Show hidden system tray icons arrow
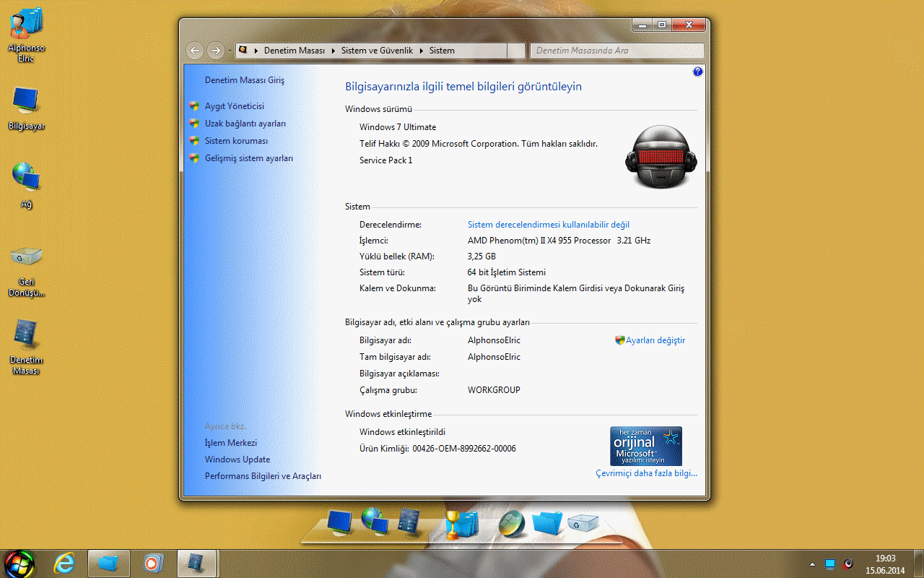 coord(812,564)
